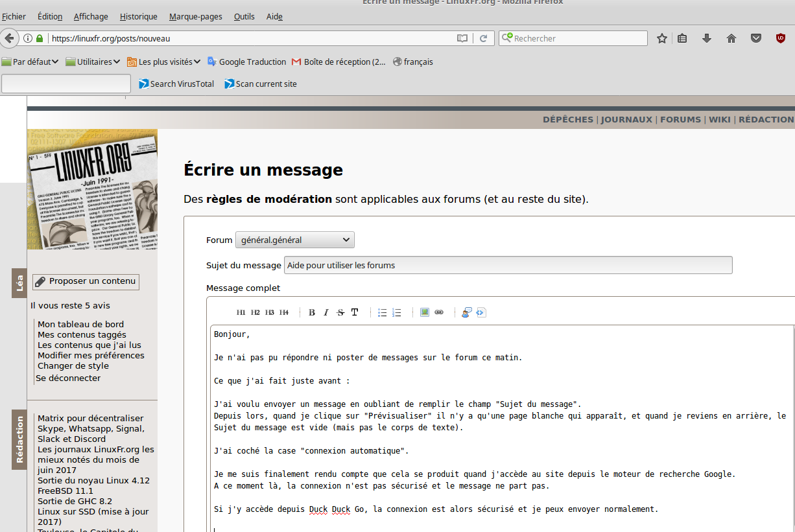This screenshot has width=795, height=532.
Task: Go to the Firefox home page
Action: coord(731,38)
